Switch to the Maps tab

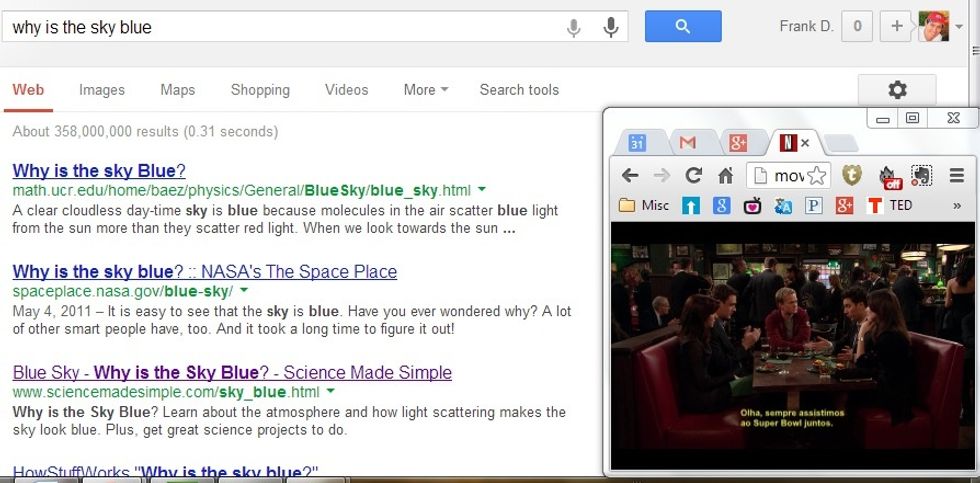point(178,90)
